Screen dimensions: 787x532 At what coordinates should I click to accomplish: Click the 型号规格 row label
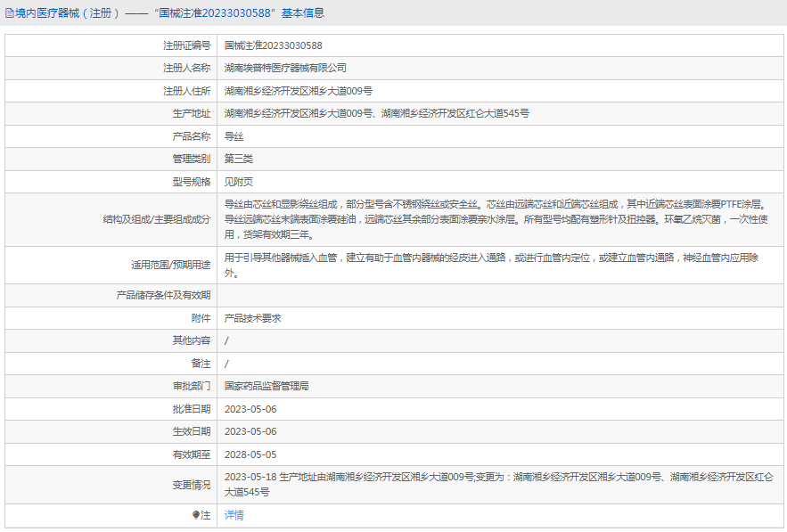click(x=192, y=182)
